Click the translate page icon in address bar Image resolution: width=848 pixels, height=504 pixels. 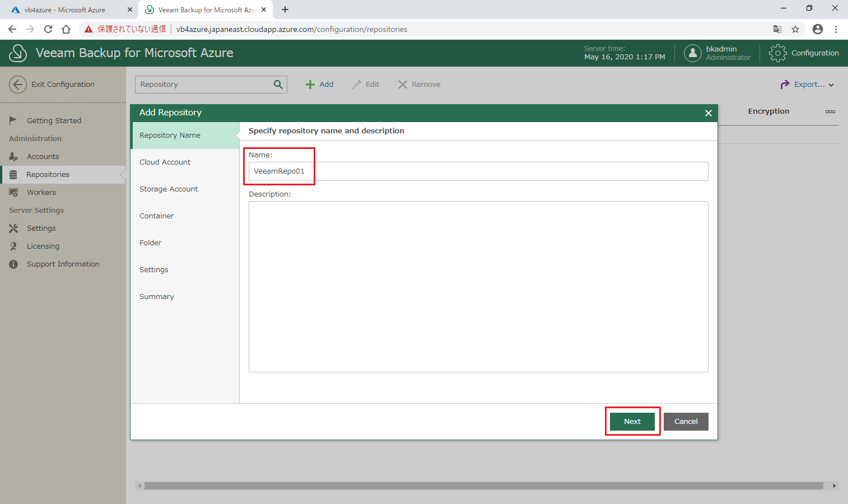pos(777,29)
